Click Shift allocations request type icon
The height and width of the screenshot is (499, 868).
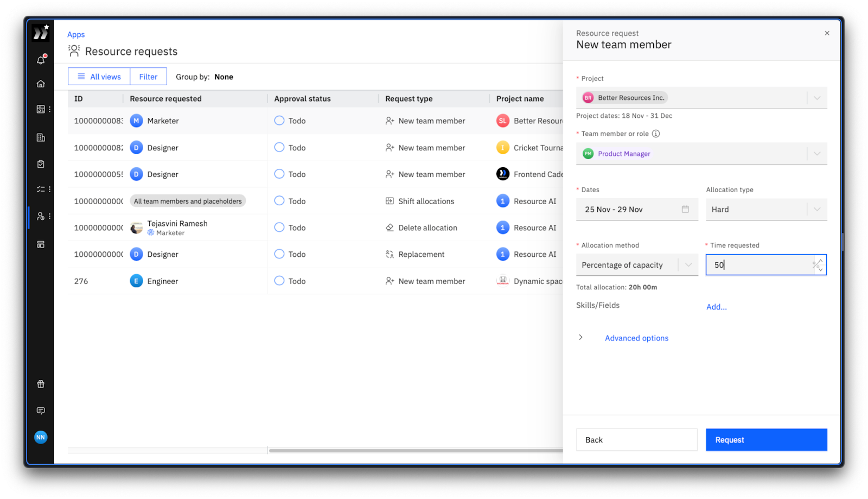point(390,201)
